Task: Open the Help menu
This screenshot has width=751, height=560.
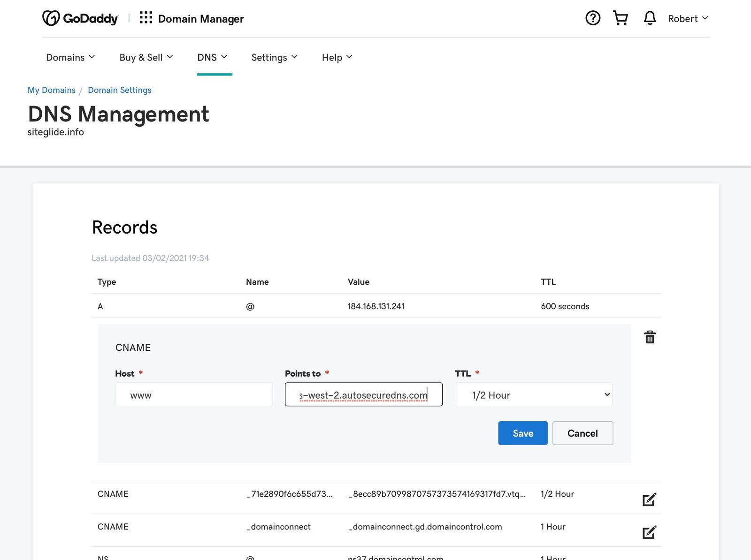Action: [x=337, y=57]
